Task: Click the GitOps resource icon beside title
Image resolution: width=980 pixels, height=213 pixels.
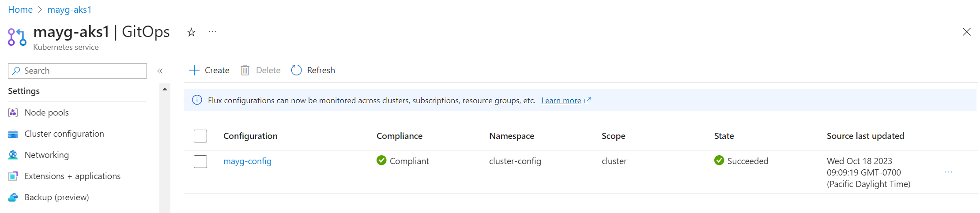Action: pyautogui.click(x=17, y=37)
